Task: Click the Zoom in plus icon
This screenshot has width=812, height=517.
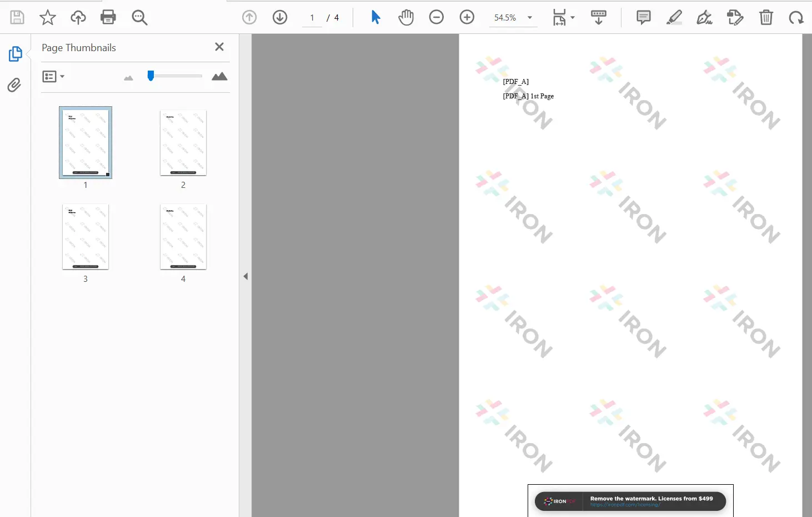Action: (467, 17)
